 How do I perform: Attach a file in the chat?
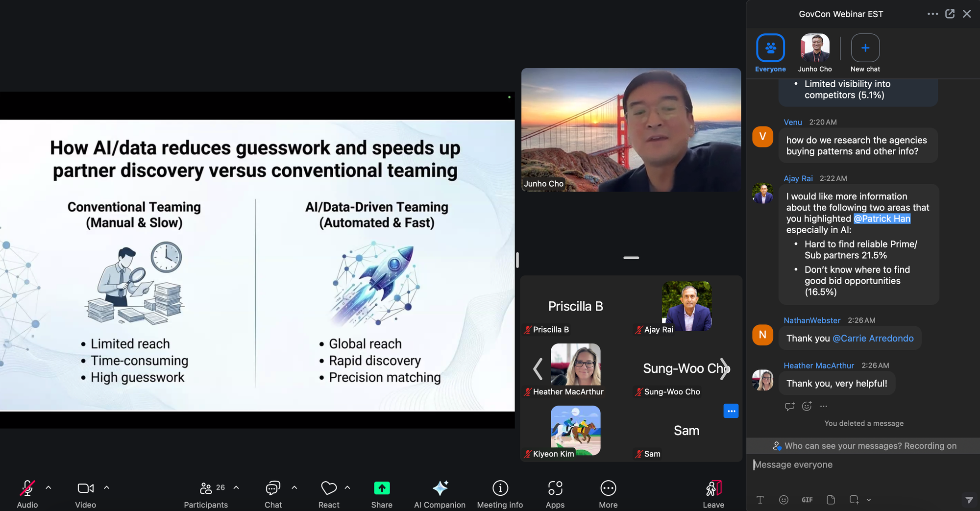click(x=831, y=500)
